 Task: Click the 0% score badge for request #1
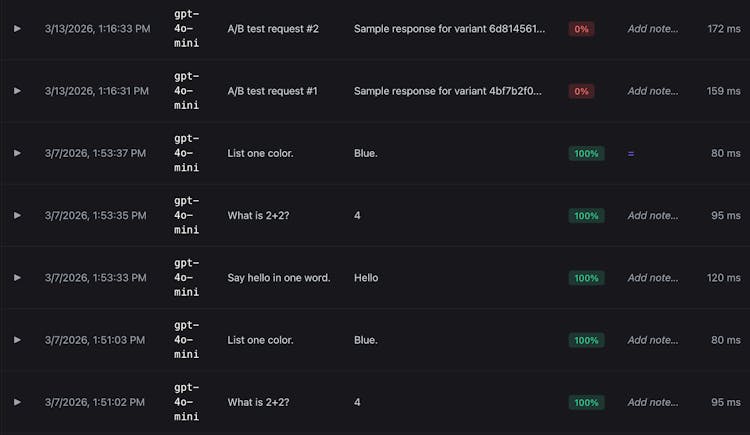click(581, 91)
